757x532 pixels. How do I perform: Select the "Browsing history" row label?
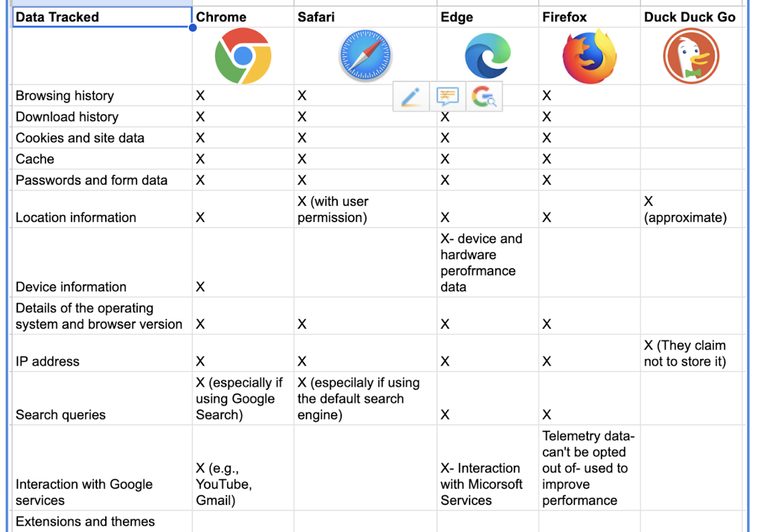click(x=102, y=96)
